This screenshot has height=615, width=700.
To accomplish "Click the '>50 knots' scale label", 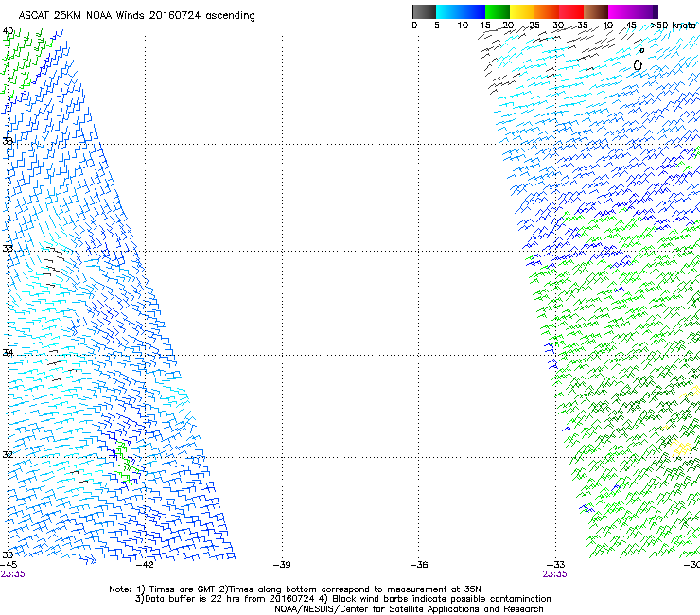I will tap(673, 26).
